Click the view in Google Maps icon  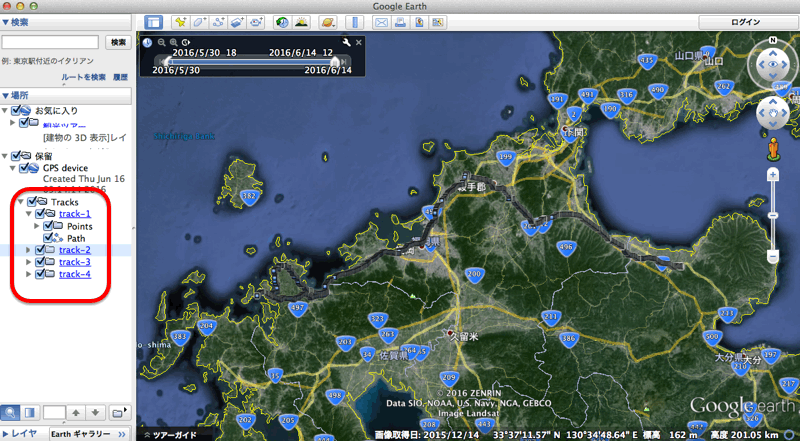[x=438, y=22]
